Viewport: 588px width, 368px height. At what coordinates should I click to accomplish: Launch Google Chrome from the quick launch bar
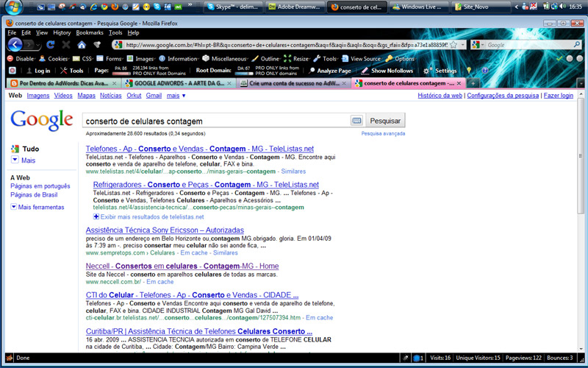(x=104, y=7)
